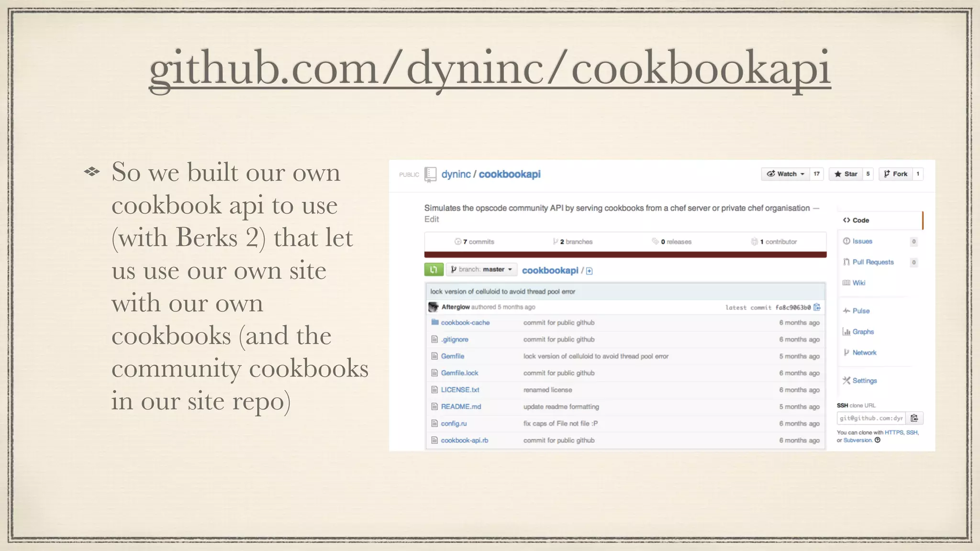Copy the latest commit SHA icon
The image size is (980, 551).
pos(817,307)
